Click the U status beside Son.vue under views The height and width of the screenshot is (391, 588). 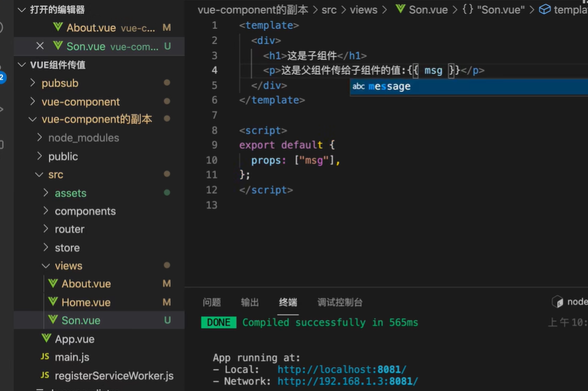(167, 320)
